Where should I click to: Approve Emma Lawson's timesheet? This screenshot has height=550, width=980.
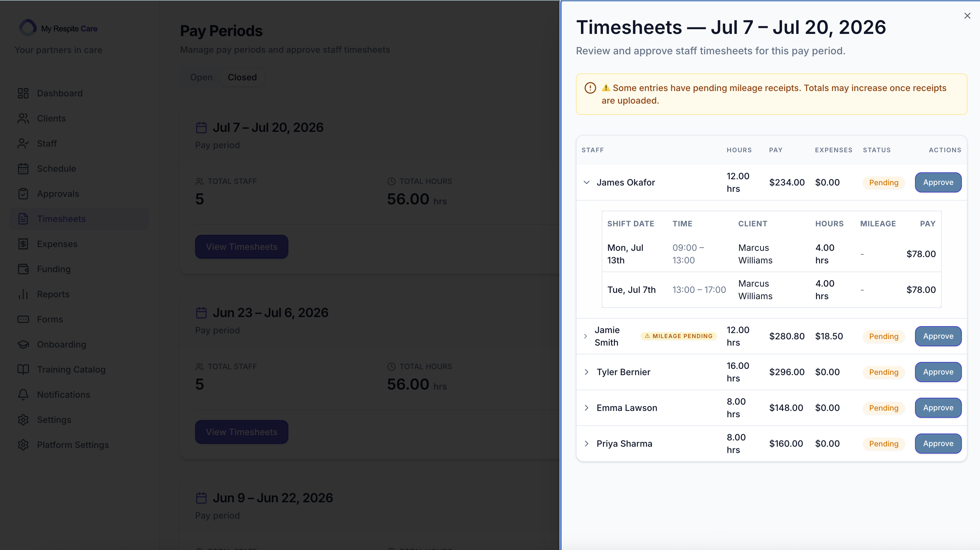tap(938, 408)
